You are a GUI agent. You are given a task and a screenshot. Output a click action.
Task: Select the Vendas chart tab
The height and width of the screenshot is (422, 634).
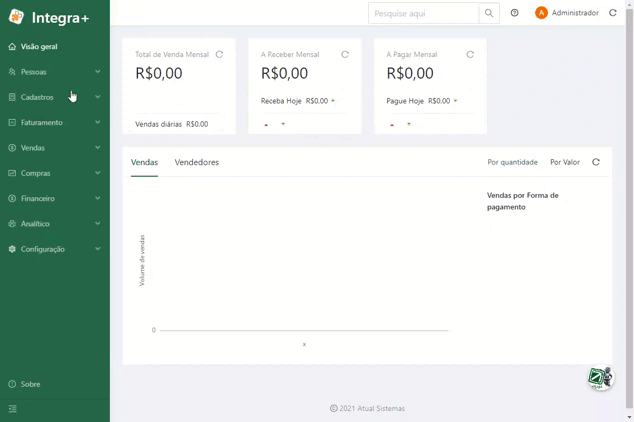[144, 162]
